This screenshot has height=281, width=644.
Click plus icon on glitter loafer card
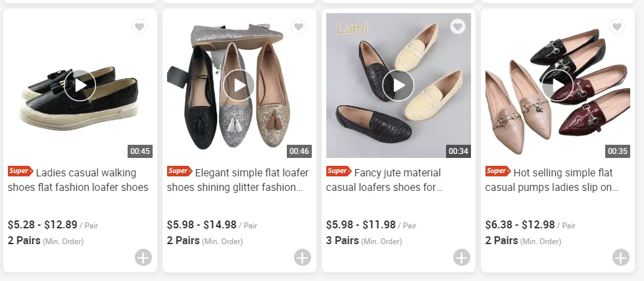pos(303,257)
